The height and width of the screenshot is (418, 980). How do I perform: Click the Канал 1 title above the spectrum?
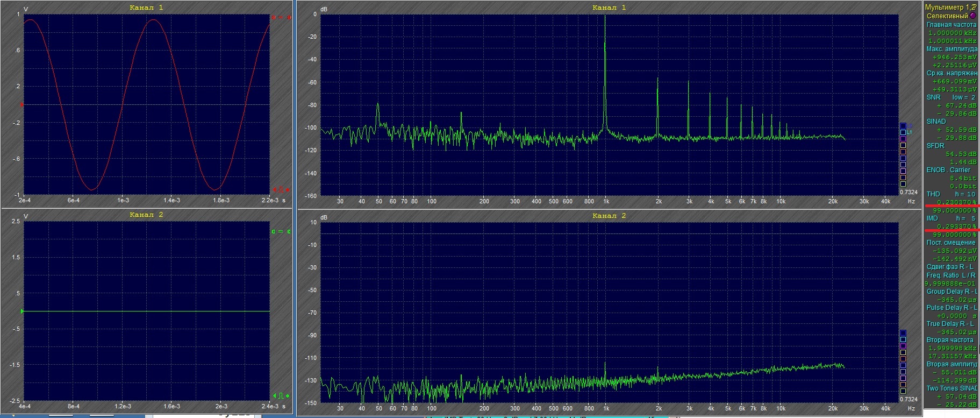pyautogui.click(x=609, y=8)
